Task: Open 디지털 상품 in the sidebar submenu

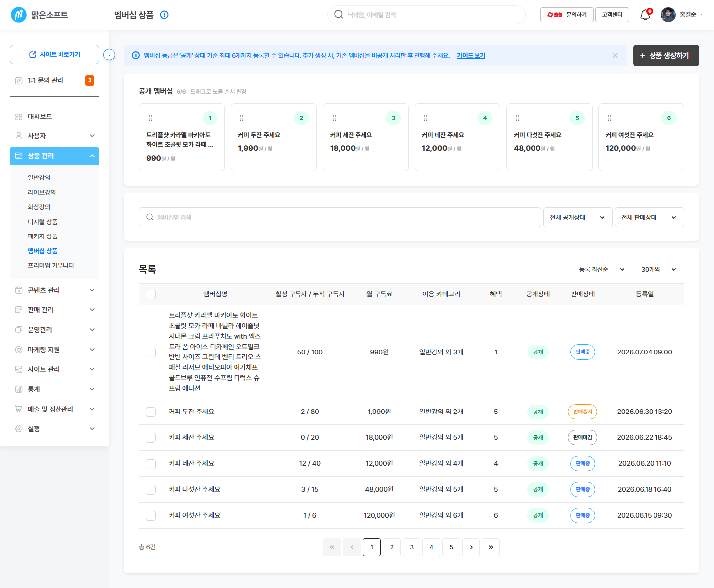Action: (43, 222)
